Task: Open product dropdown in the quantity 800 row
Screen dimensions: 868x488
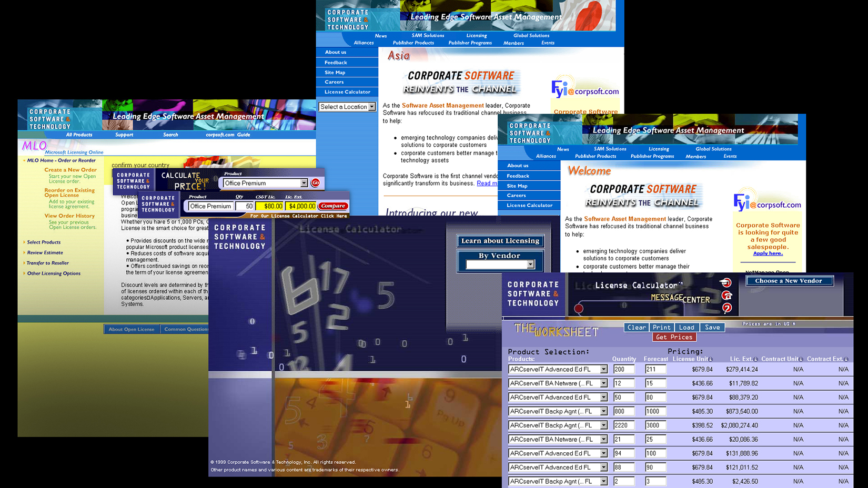Action: (558, 411)
